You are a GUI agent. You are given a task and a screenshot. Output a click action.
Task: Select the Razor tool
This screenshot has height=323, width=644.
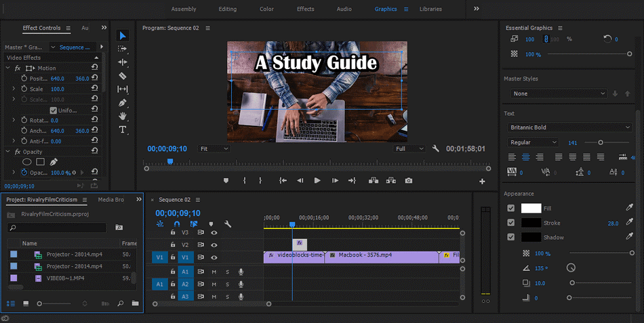click(123, 76)
